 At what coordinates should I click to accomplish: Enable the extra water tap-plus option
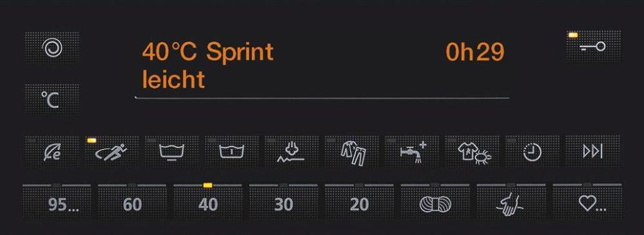click(411, 151)
